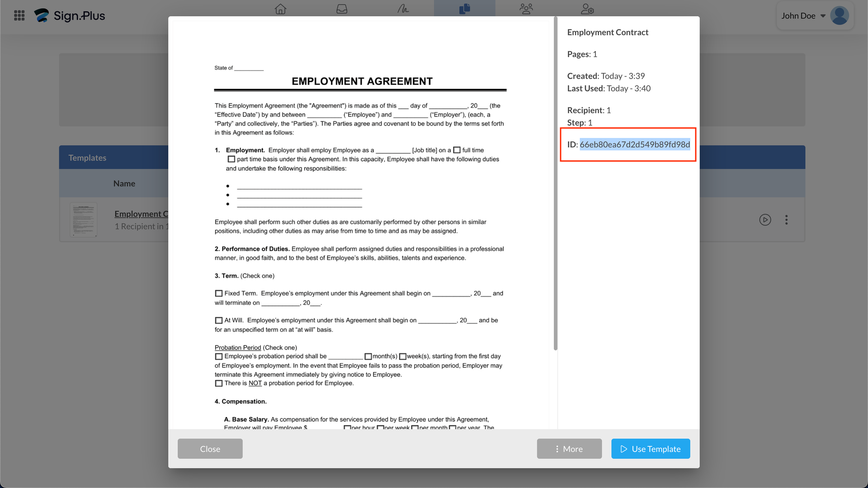The image size is (868, 488).
Task: Open the Inbox tray icon
Action: (x=342, y=9)
